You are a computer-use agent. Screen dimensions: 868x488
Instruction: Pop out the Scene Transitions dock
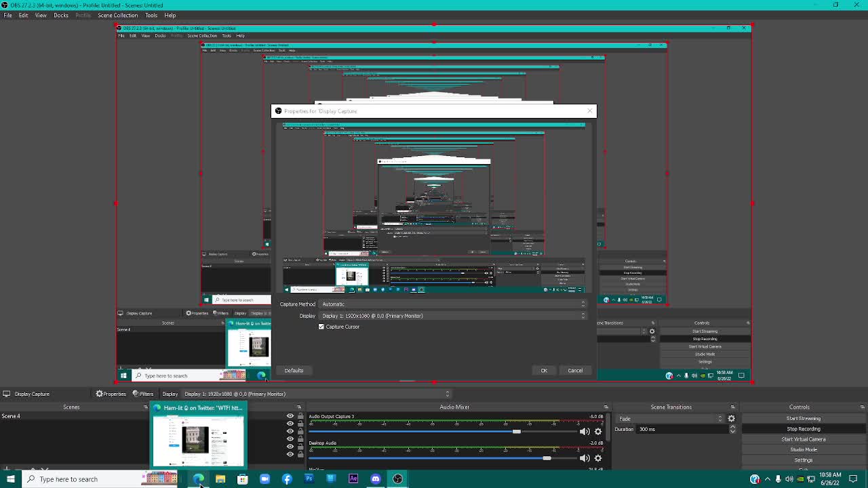(x=732, y=407)
